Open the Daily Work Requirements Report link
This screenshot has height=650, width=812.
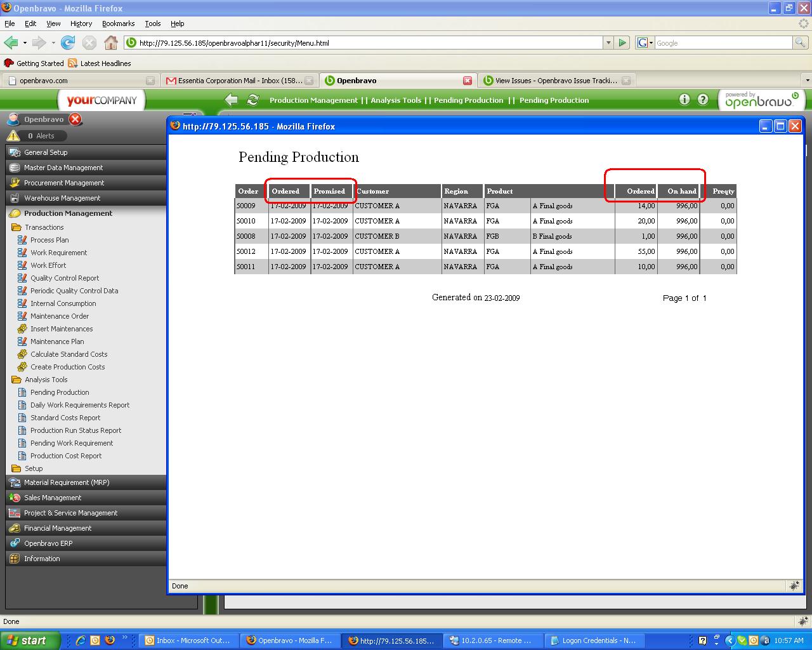pos(80,405)
